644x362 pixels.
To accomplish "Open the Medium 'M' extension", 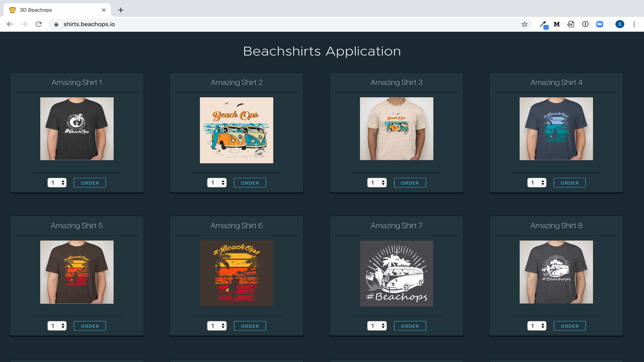I will click(557, 24).
